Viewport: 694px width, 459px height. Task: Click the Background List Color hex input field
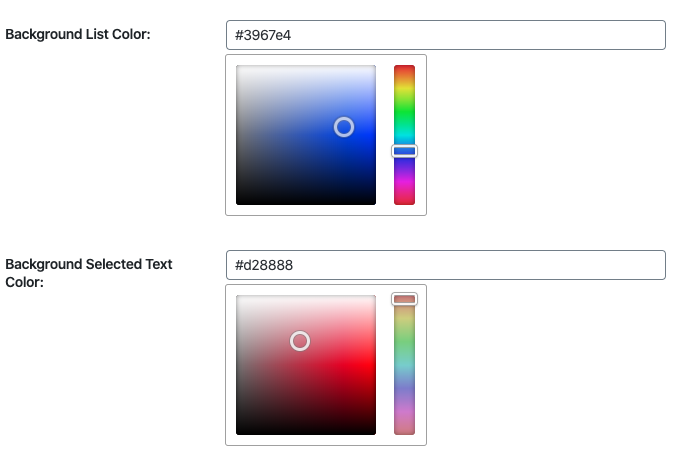pos(446,35)
